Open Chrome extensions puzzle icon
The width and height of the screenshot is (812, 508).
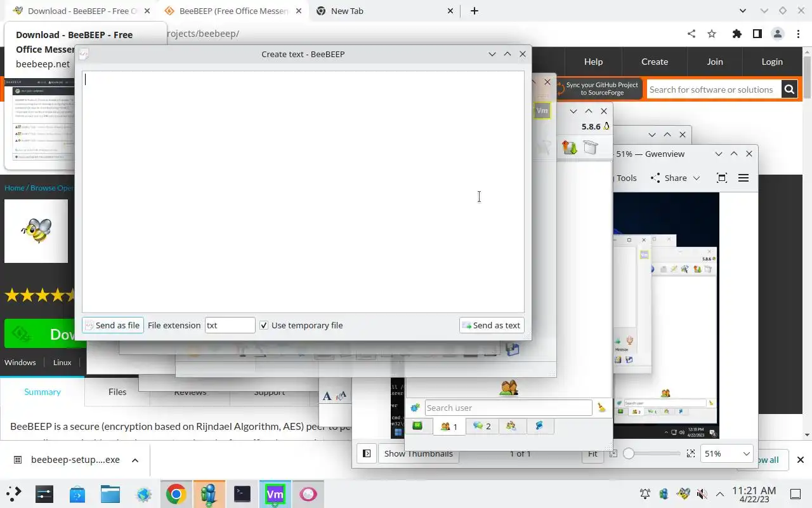pyautogui.click(x=737, y=34)
